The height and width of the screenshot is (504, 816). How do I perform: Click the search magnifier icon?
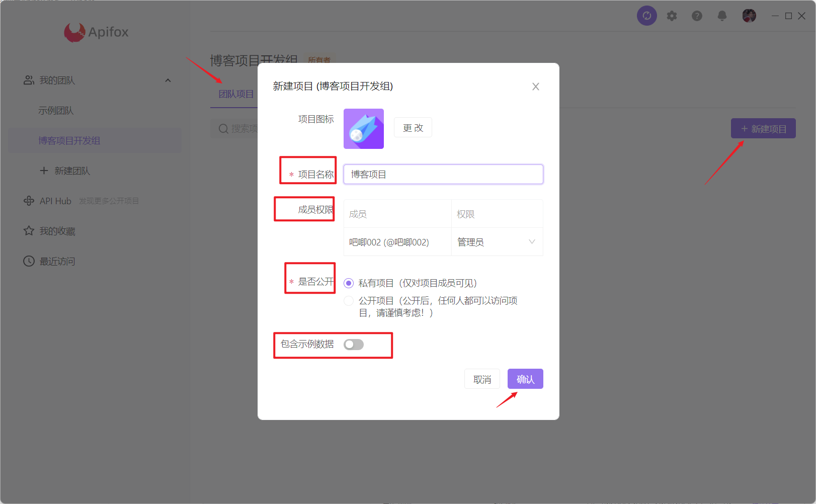click(x=223, y=129)
